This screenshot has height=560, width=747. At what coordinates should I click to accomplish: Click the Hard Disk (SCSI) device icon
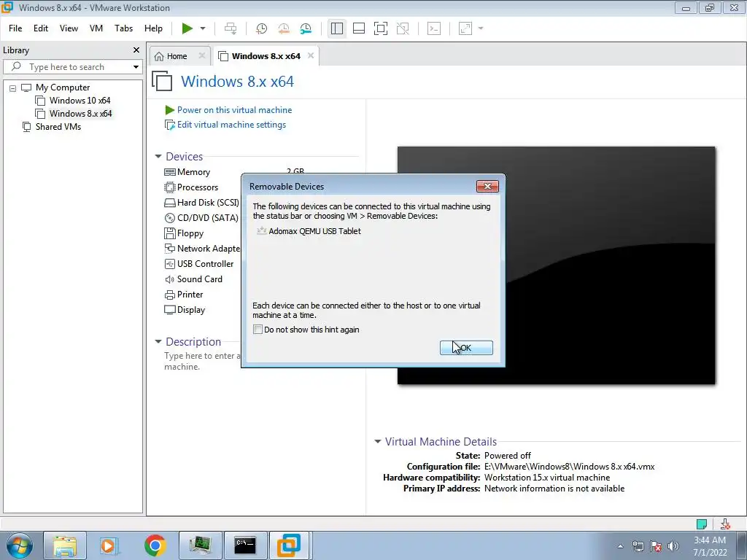point(169,203)
